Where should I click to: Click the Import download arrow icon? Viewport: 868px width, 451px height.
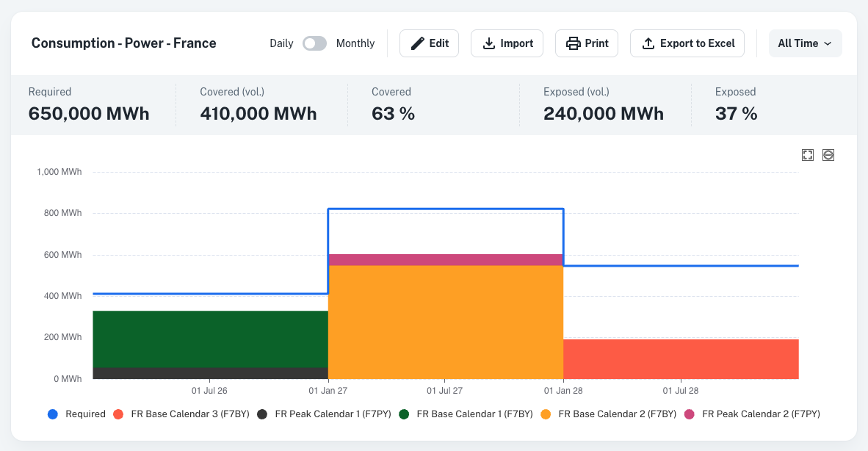pos(488,43)
